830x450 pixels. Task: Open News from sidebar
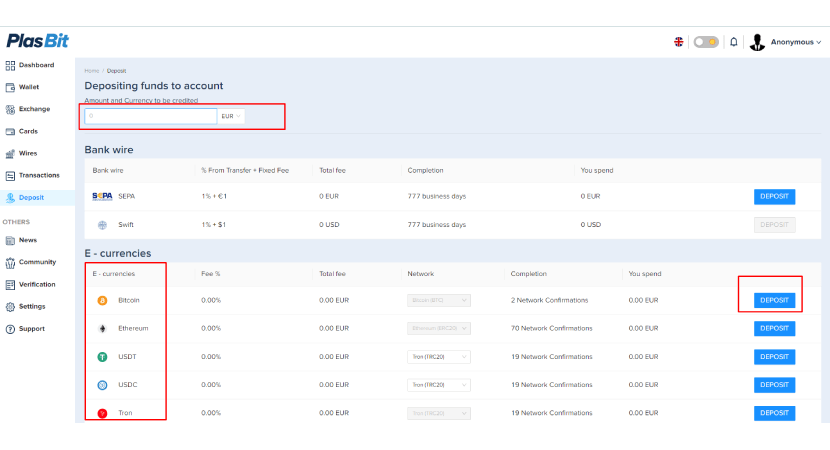tap(28, 240)
